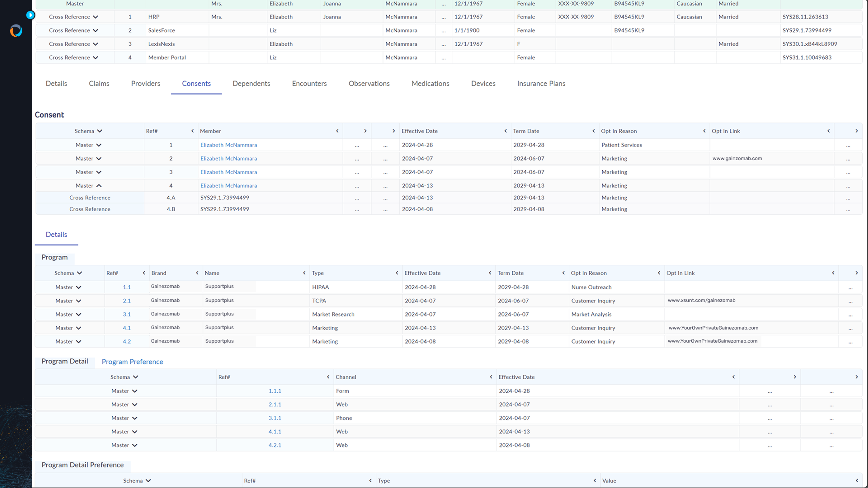Collapse Value column in Program Detail Preference table
Screen dimensions: 868x488
(857, 481)
